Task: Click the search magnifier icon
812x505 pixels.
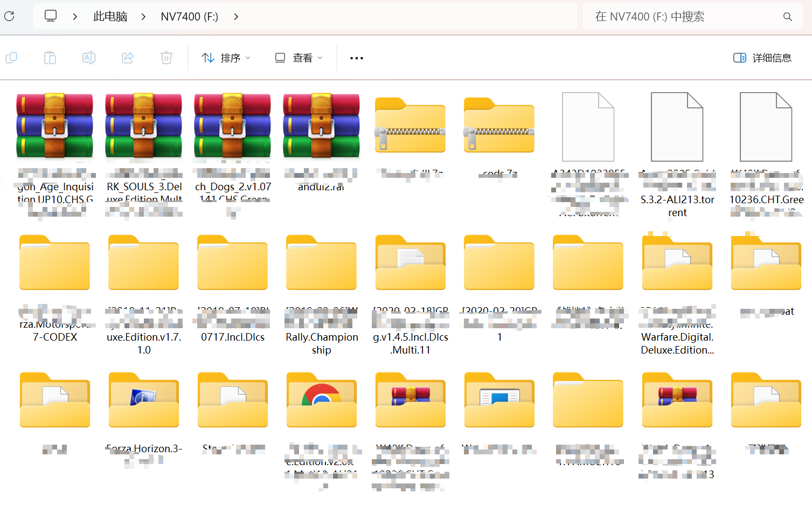Action: [787, 17]
